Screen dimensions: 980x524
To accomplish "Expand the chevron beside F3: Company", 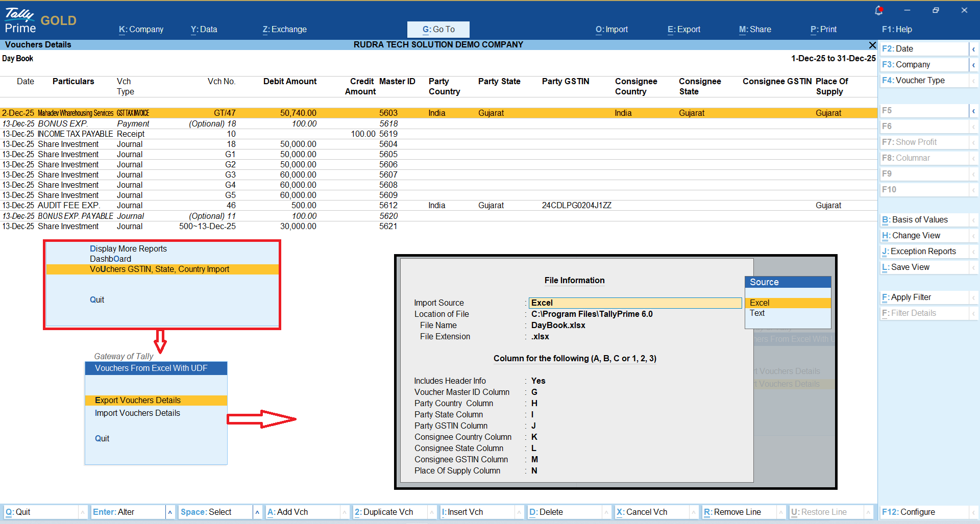I will click(x=973, y=65).
